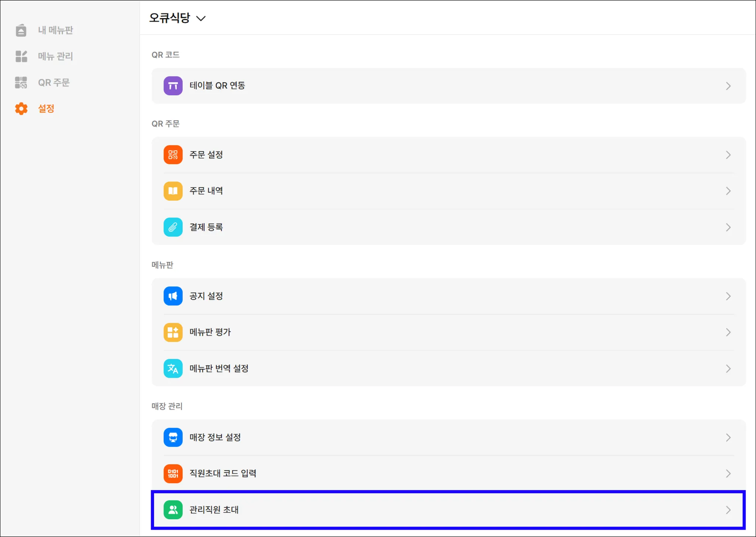The width and height of the screenshot is (756, 537).
Task: Open the chevron on 테이블 QR 연동 row
Action: tap(728, 86)
